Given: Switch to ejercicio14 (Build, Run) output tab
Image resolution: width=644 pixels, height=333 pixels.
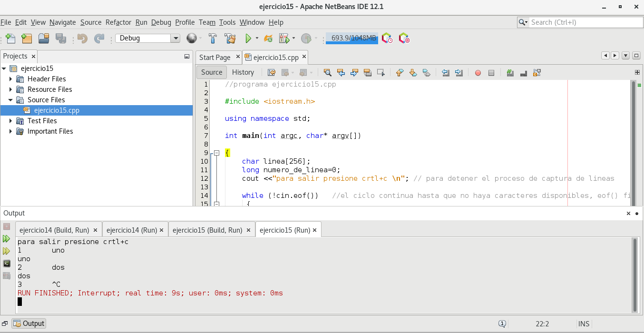Looking at the screenshot, I should point(54,230).
